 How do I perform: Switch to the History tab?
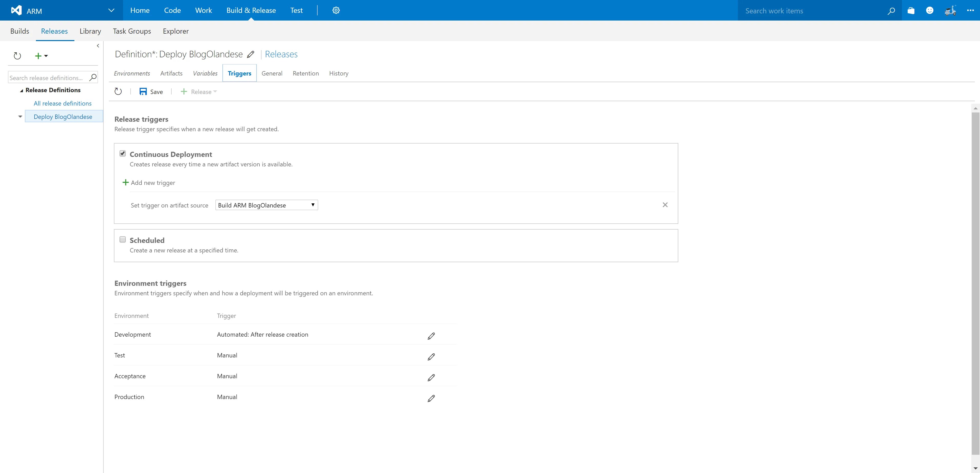tap(339, 73)
